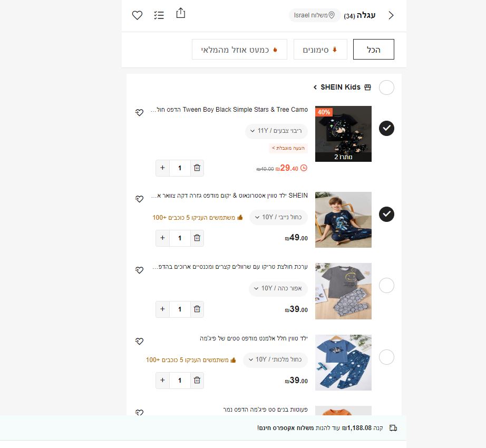
Task: Switch to the הכל filter tab
Action: (x=374, y=49)
